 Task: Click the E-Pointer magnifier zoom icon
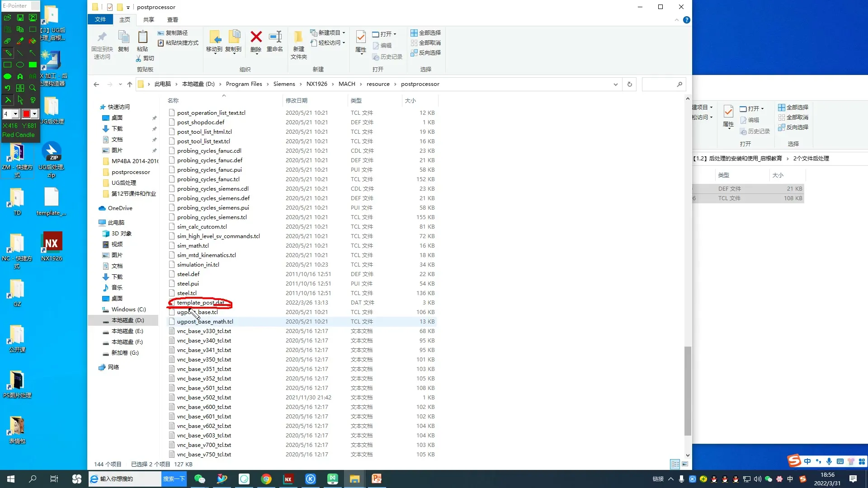point(33,88)
